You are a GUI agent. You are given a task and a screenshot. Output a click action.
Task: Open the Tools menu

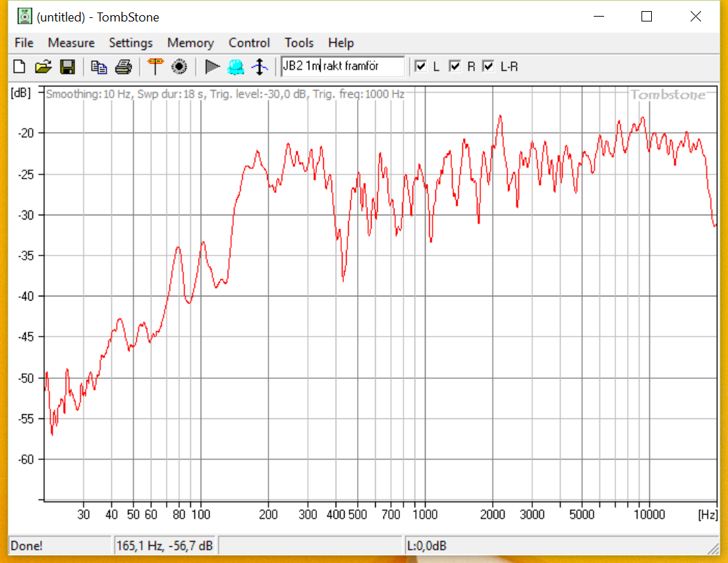(x=299, y=43)
